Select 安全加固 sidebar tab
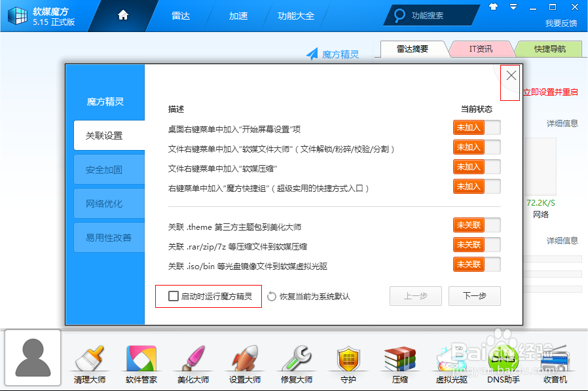The height and width of the screenshot is (391, 588). pos(109,170)
